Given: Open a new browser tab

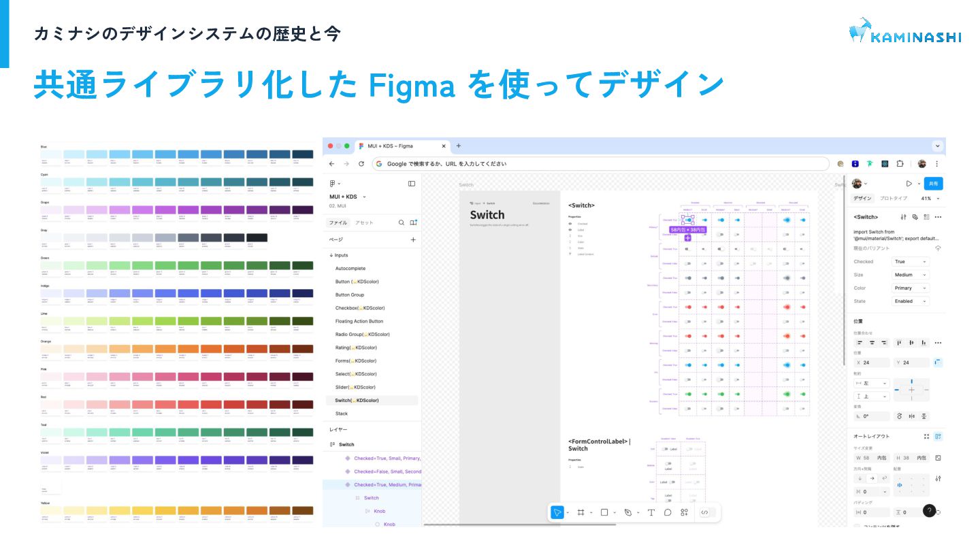Looking at the screenshot, I should pyautogui.click(x=459, y=146).
